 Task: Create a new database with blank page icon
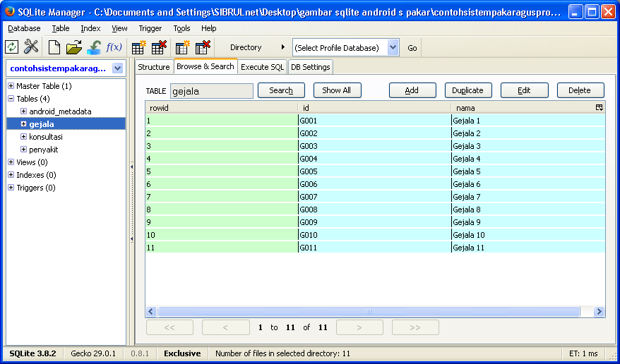[x=54, y=47]
